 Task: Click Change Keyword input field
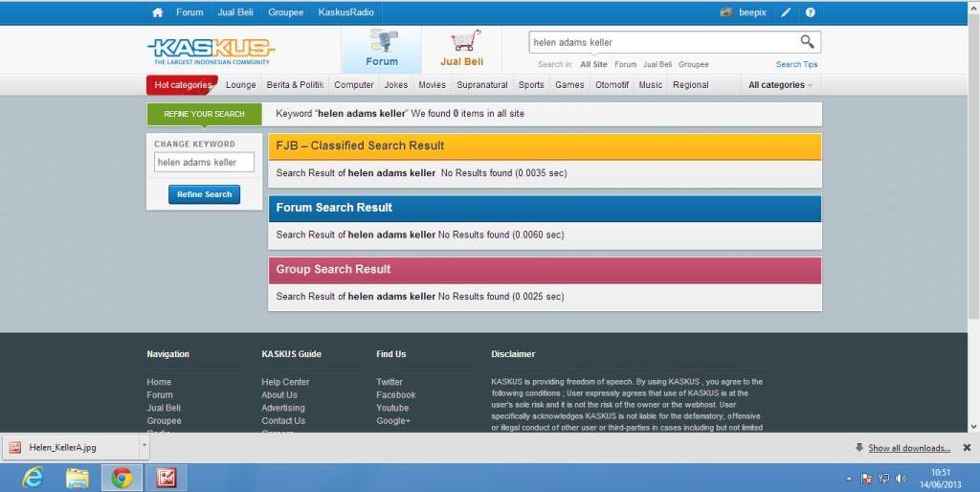pyautogui.click(x=205, y=162)
